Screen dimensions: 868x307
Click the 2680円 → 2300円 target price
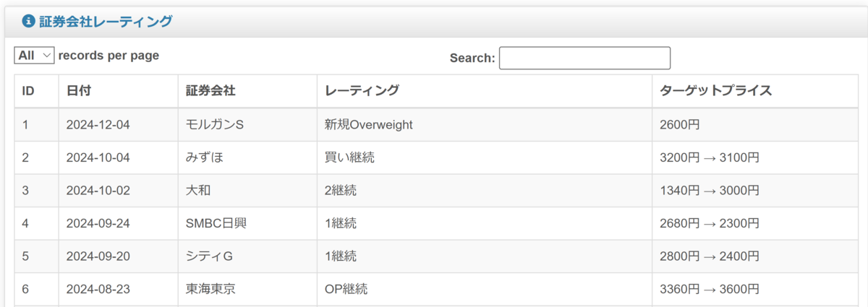(x=710, y=223)
